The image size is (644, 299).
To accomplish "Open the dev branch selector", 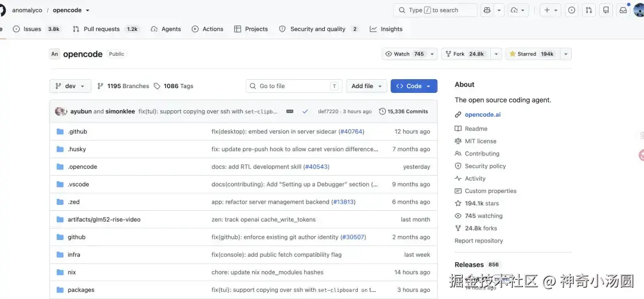I will [x=70, y=86].
